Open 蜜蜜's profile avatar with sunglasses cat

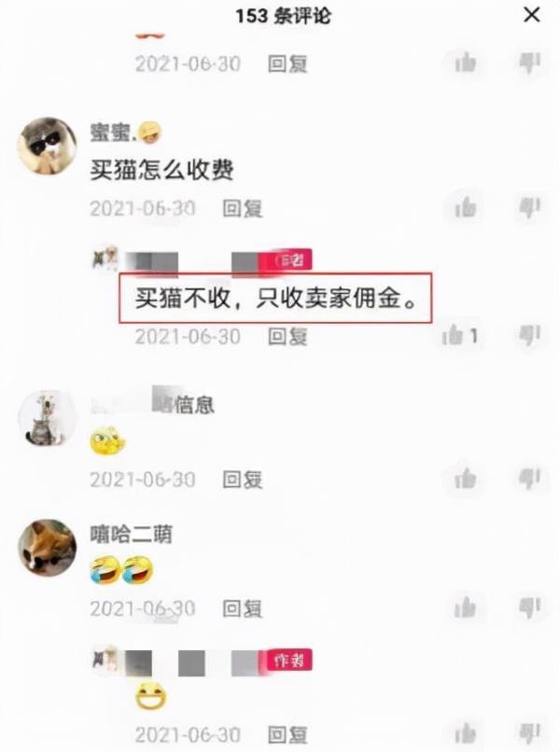tap(47, 146)
